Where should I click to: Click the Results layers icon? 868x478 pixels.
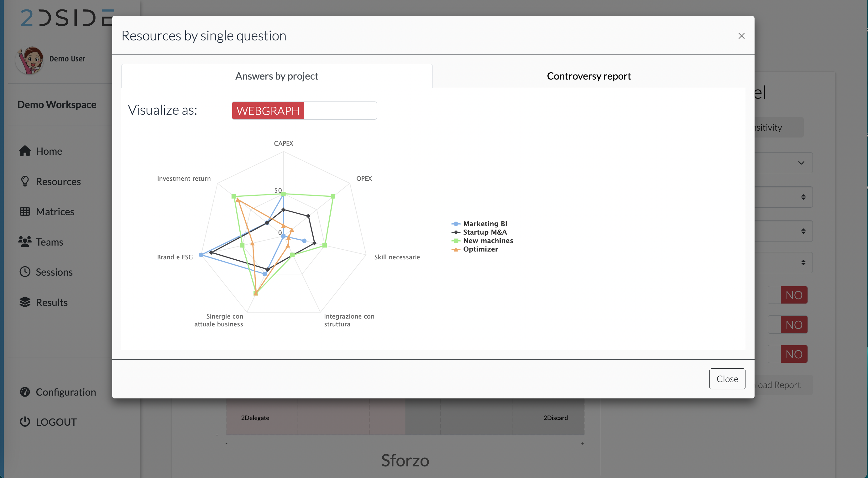click(x=25, y=302)
